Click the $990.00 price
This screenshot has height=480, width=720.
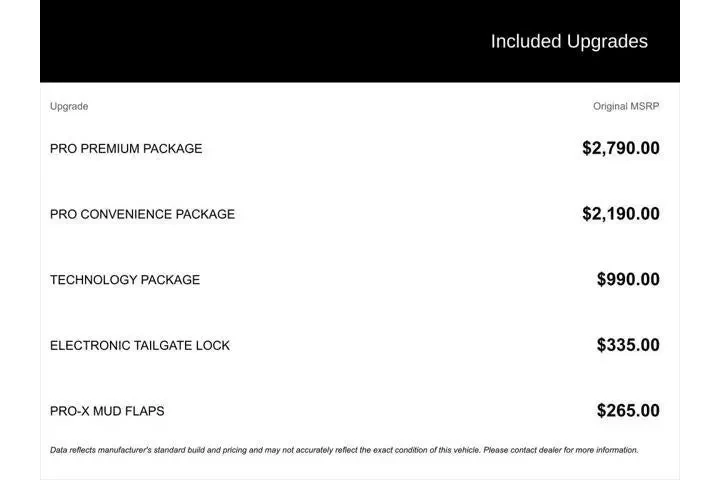tap(628, 280)
